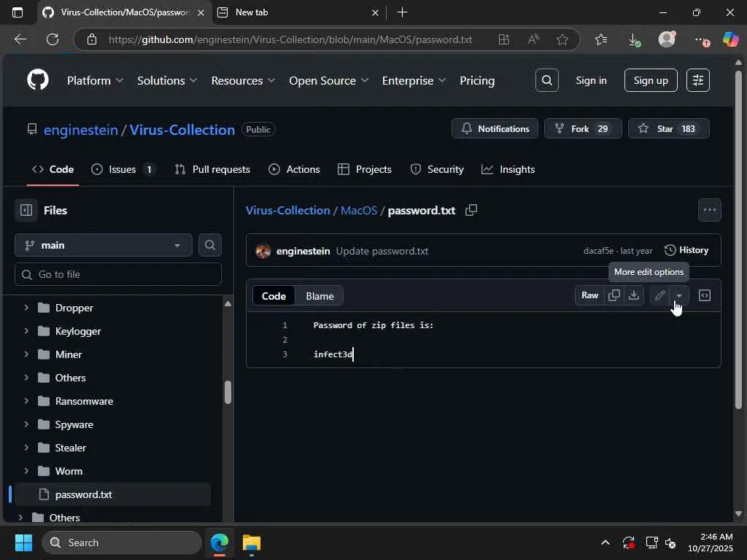Open the Projects tab
747x560 pixels.
pos(365,169)
